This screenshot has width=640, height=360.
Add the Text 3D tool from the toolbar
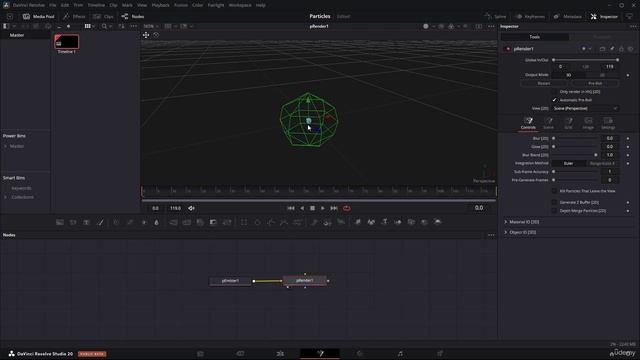point(384,222)
